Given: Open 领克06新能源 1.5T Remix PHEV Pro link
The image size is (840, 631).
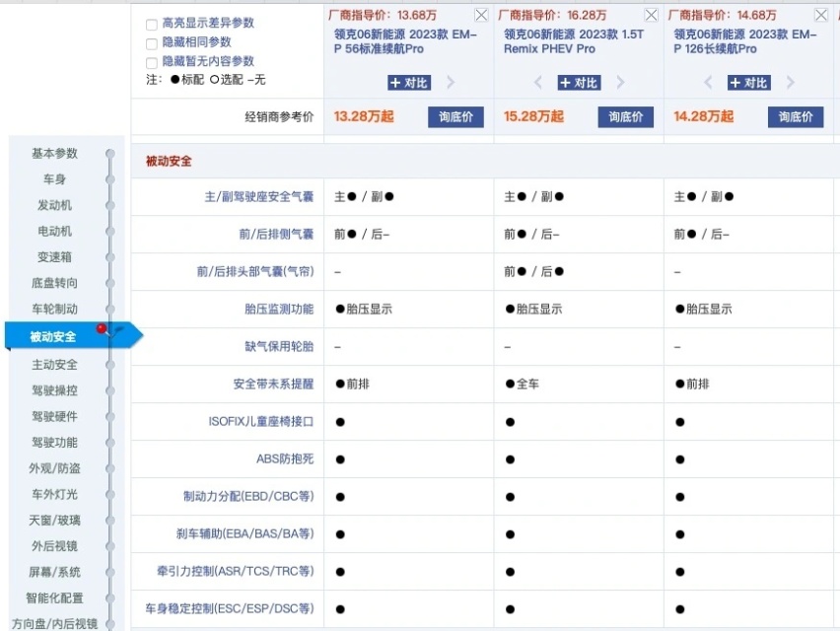Looking at the screenshot, I should [x=573, y=41].
